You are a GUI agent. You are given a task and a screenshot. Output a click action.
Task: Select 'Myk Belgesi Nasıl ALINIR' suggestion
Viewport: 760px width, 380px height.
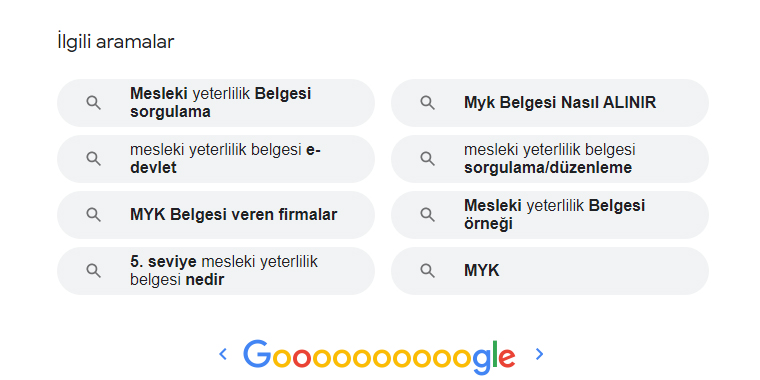(x=550, y=103)
